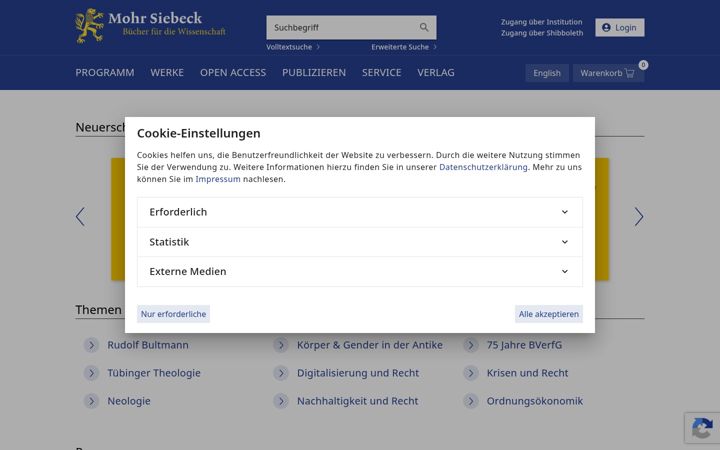Click Zugang über Shibboleth link

click(542, 33)
